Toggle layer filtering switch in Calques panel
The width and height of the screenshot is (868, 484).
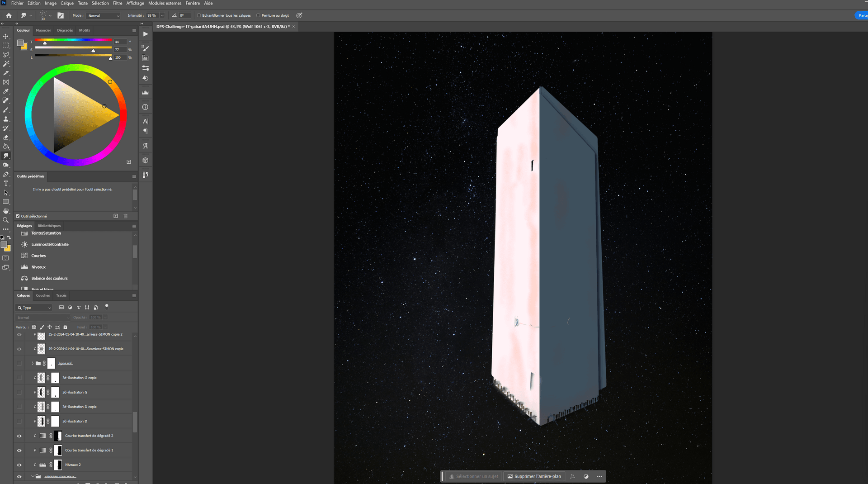pos(107,307)
